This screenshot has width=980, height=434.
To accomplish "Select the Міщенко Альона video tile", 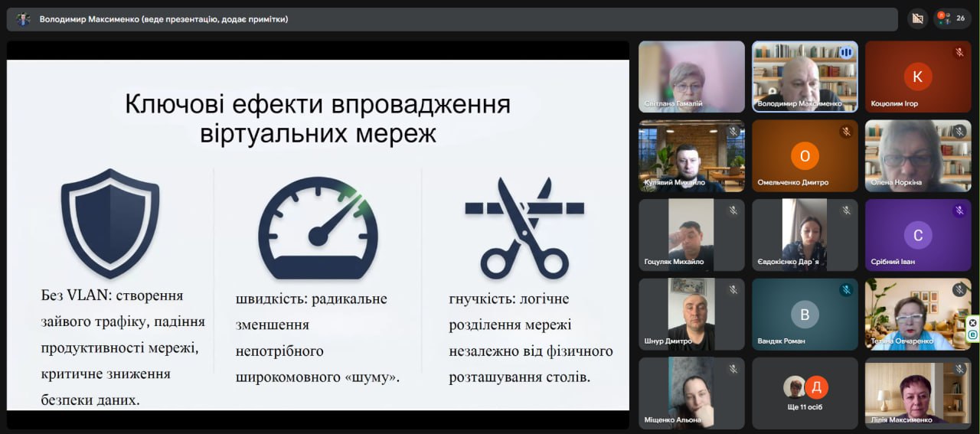I will (691, 393).
